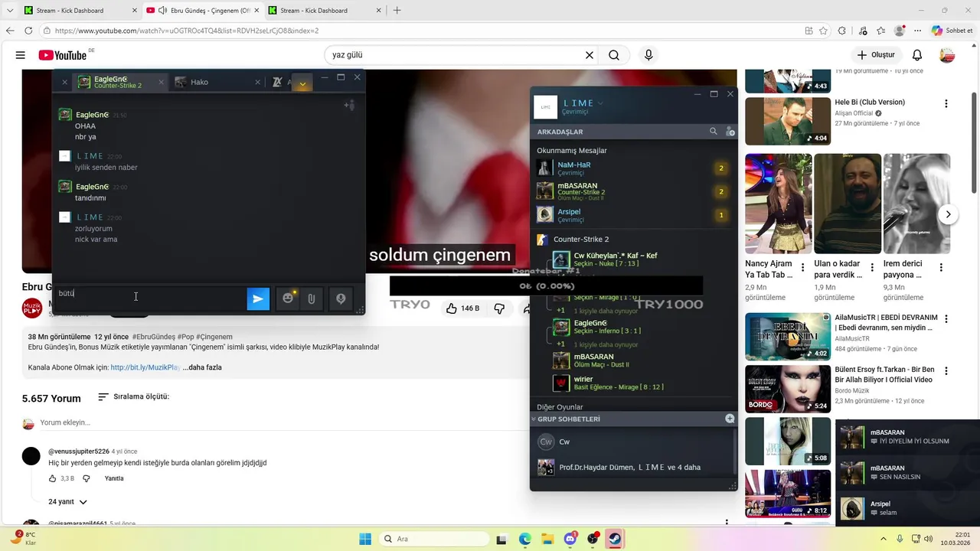Add friend to chat icon

(x=349, y=105)
